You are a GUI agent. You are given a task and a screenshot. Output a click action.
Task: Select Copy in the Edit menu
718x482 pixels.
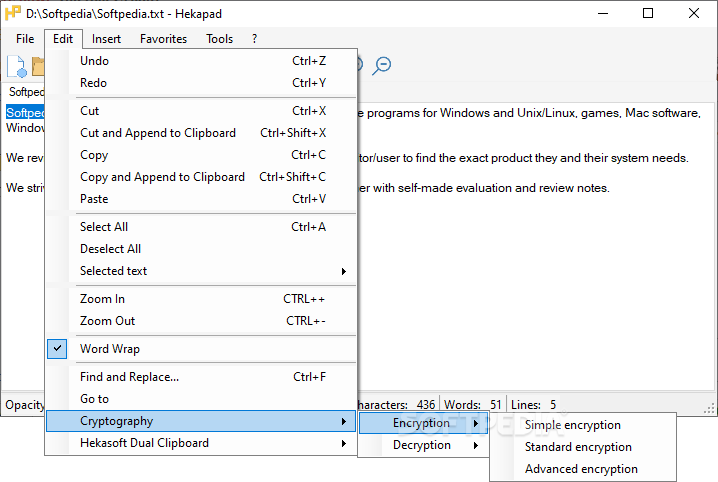tap(201, 155)
